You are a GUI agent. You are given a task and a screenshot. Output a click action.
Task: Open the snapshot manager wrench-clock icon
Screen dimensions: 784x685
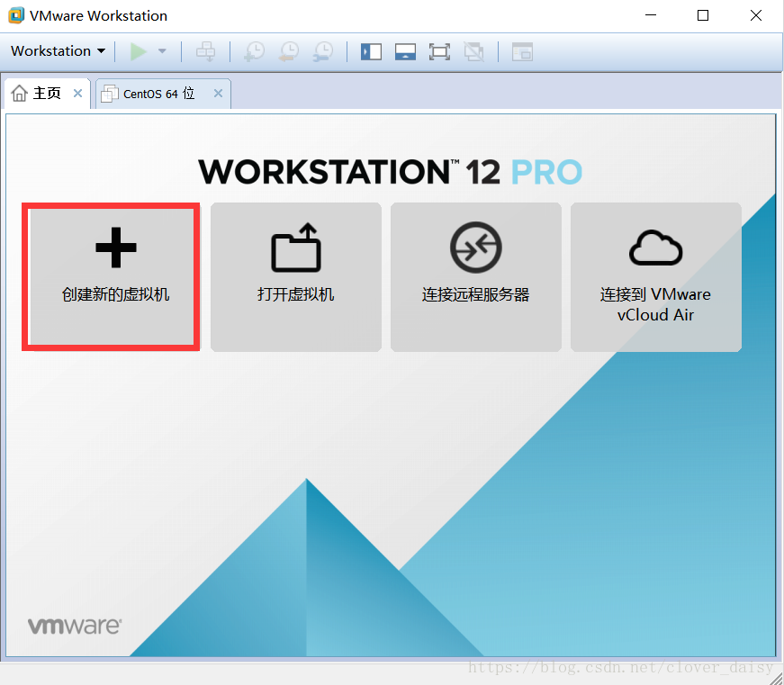323,51
